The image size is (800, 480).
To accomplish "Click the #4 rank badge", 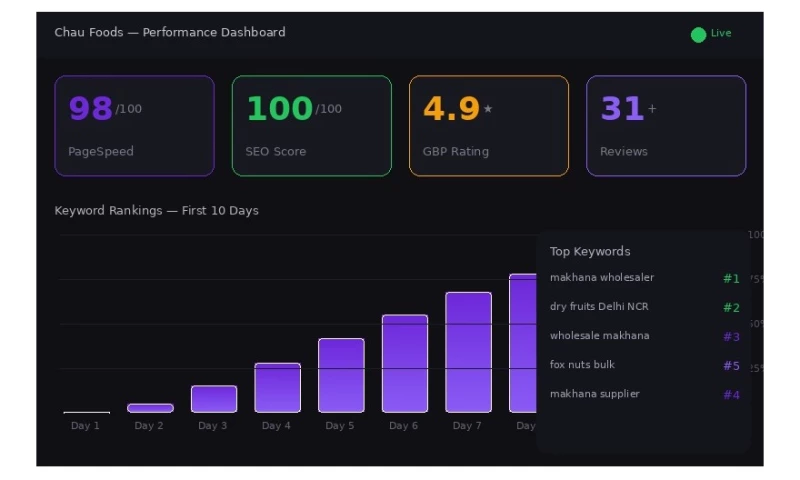I will click(x=731, y=395).
